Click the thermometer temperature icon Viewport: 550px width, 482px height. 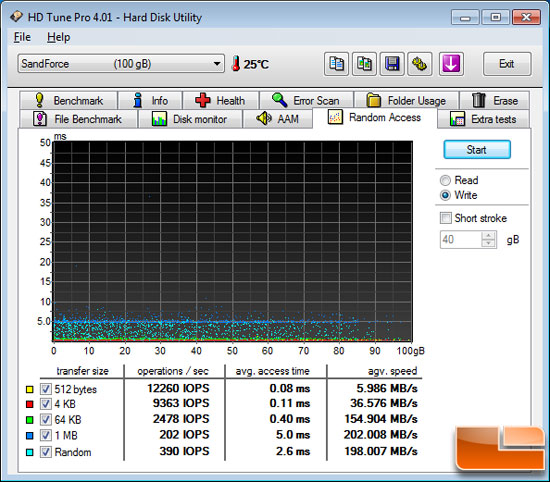[x=236, y=63]
